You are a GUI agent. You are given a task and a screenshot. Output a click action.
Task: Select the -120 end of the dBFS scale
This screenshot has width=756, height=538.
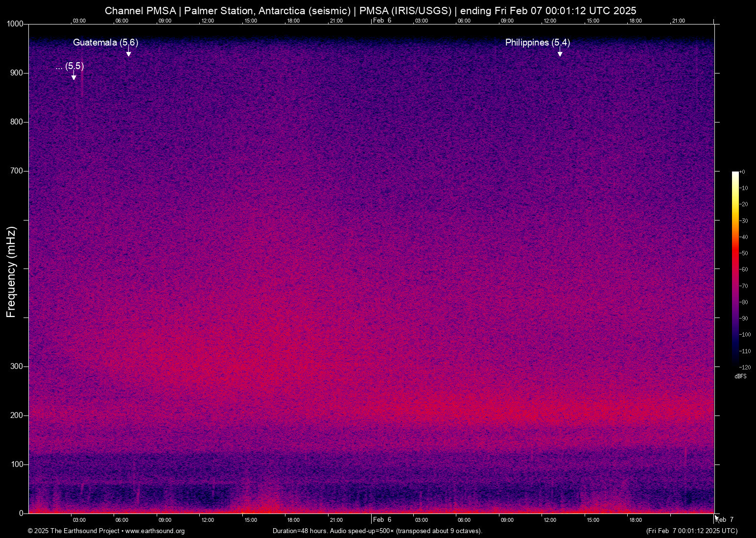coord(744,367)
